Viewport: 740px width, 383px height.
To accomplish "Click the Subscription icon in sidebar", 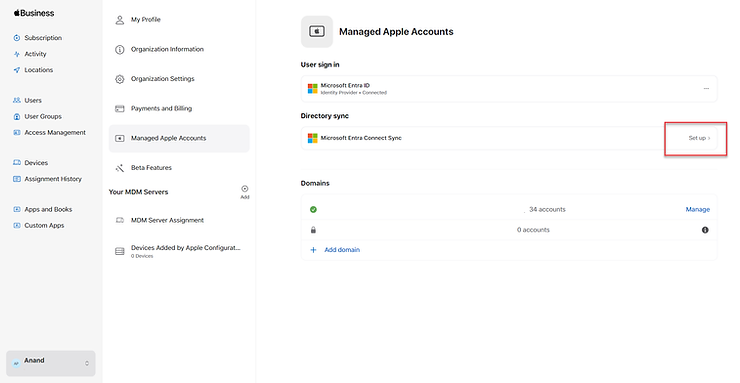I will click(x=17, y=38).
